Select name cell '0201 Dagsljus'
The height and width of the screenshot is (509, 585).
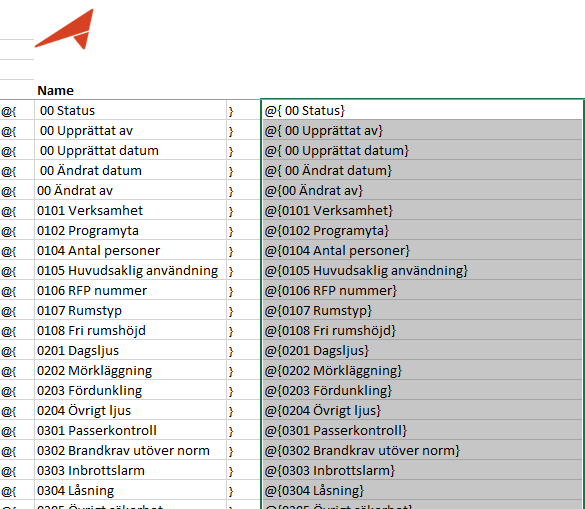[x=130, y=350]
